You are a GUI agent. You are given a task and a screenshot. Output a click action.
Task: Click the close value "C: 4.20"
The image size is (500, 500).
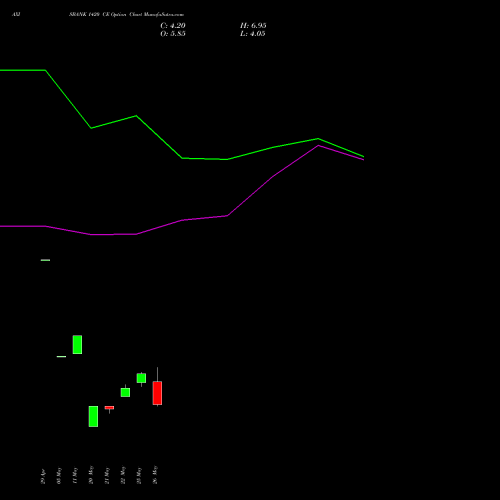173,26
